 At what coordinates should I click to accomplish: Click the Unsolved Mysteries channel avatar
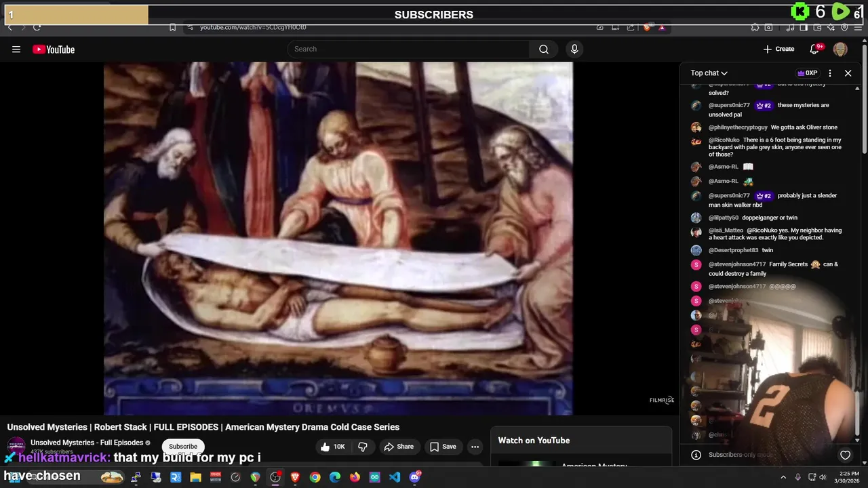16,447
